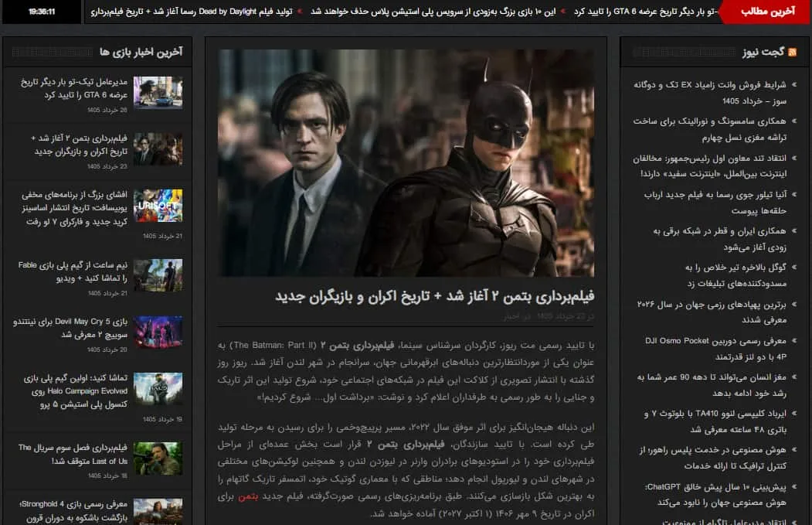Open ticker item about PlayStation Plus games removal
The image size is (812, 525).
pyautogui.click(x=433, y=12)
